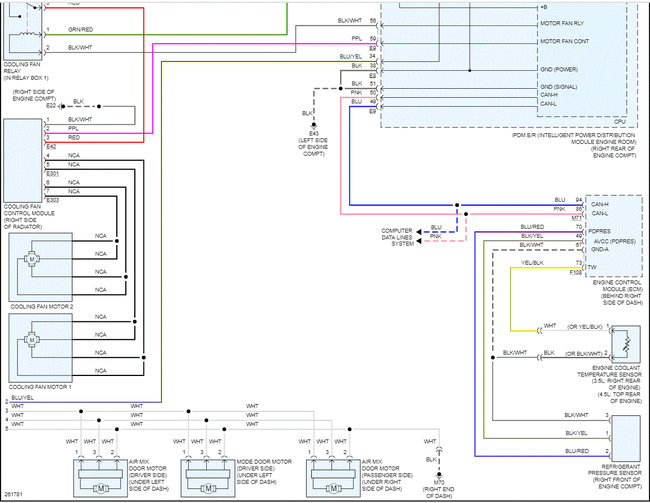Click the diagram number 261781

(14, 495)
